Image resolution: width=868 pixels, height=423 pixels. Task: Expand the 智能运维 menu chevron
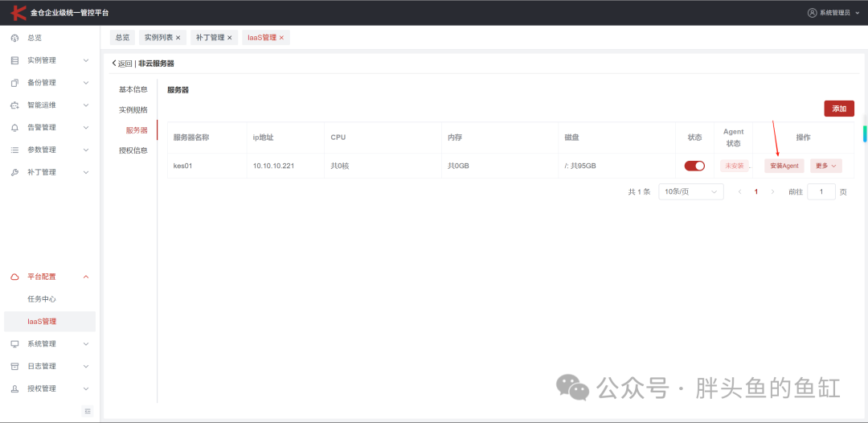click(86, 105)
